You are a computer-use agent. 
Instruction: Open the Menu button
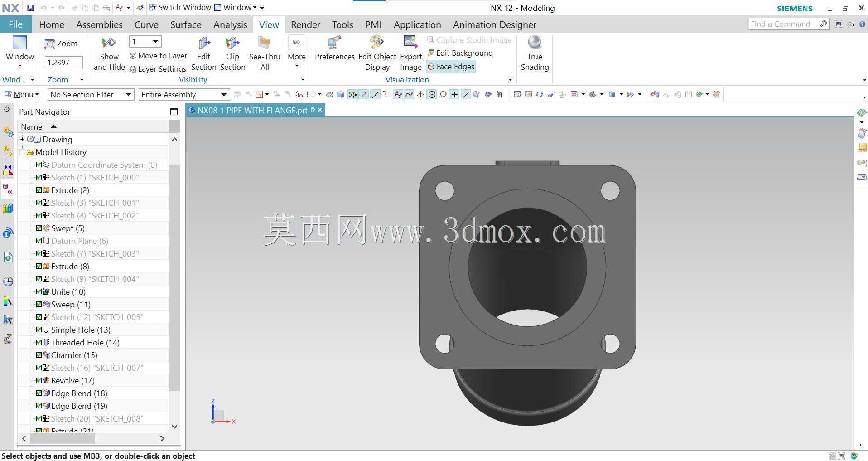point(21,94)
